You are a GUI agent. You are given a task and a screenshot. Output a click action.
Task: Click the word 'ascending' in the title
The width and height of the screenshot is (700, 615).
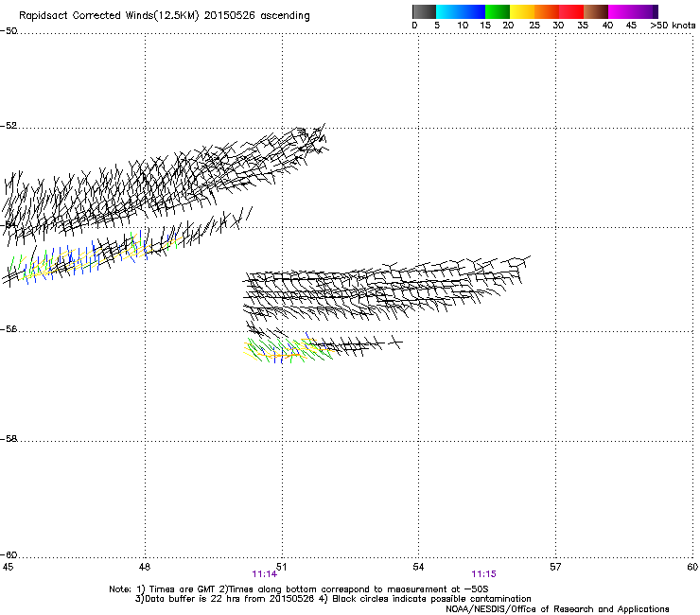(286, 16)
